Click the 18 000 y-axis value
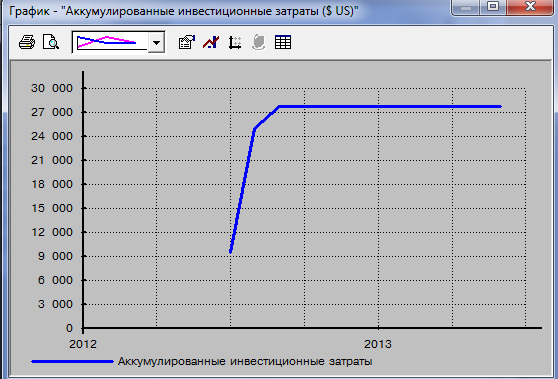 coord(52,184)
